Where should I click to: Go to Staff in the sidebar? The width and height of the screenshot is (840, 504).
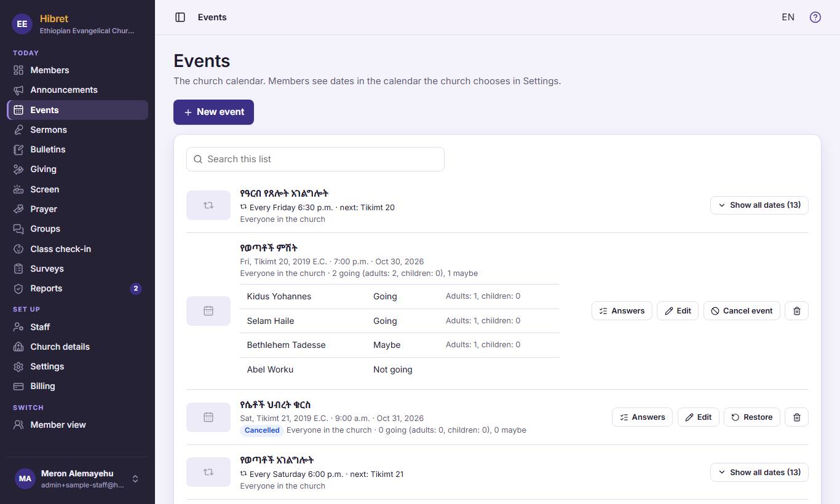pos(77,327)
